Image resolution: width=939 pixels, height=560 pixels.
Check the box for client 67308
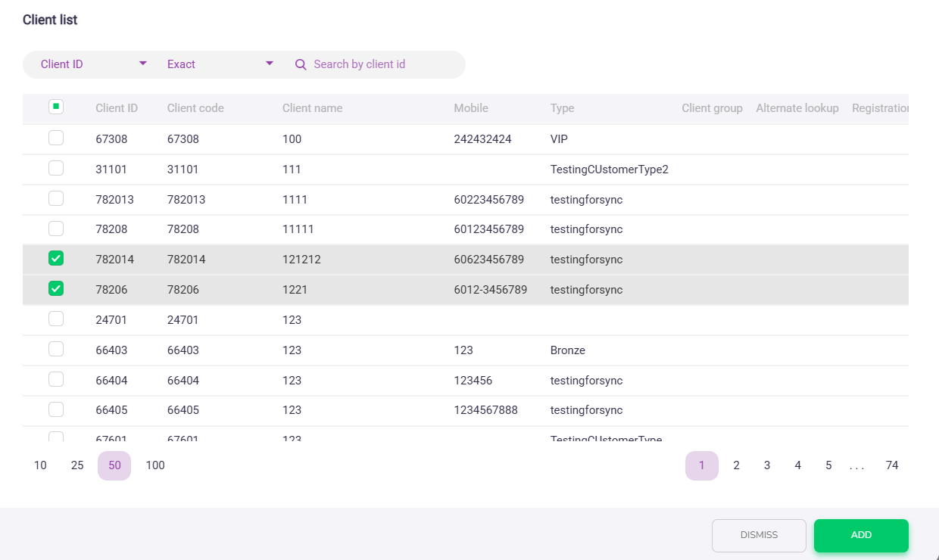point(56,138)
